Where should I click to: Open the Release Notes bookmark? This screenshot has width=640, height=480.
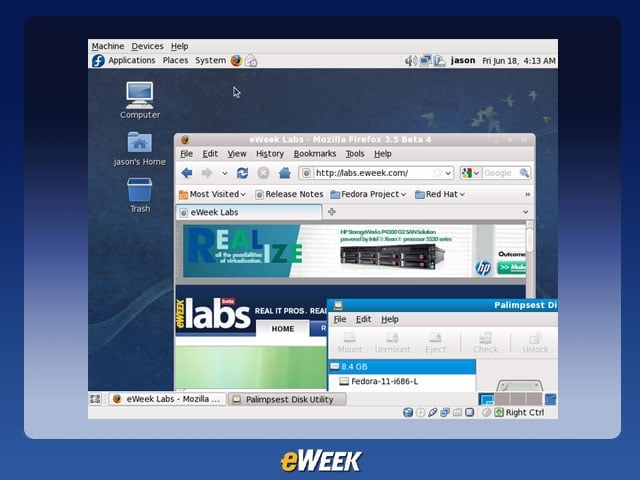click(x=289, y=194)
